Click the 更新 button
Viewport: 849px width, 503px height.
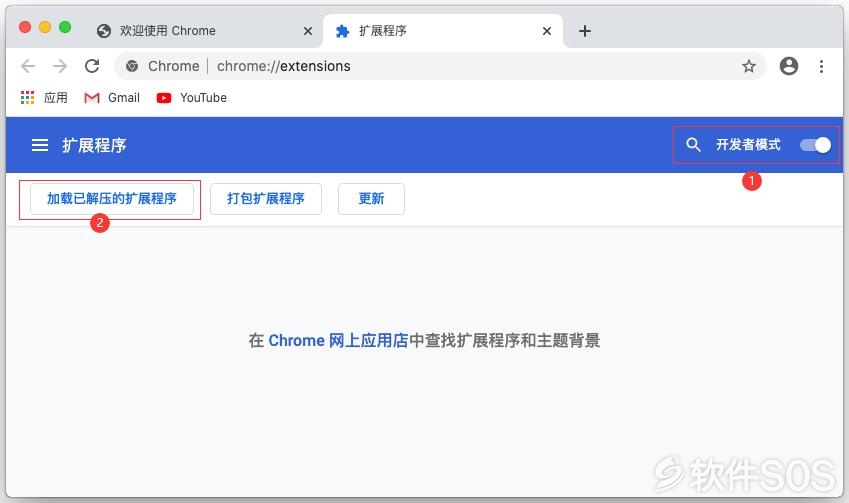coord(371,199)
